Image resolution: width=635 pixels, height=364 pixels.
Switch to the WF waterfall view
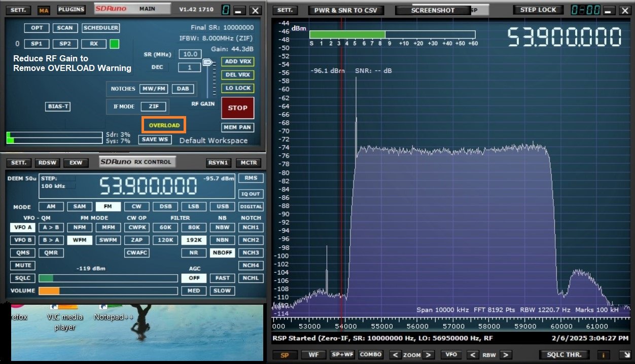coord(313,355)
